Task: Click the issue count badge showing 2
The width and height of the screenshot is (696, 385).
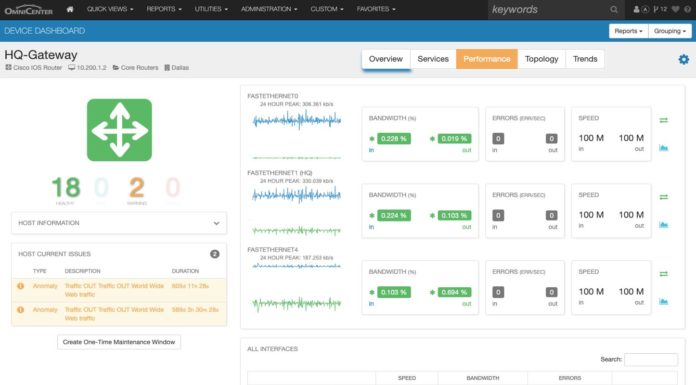Action: (x=214, y=254)
